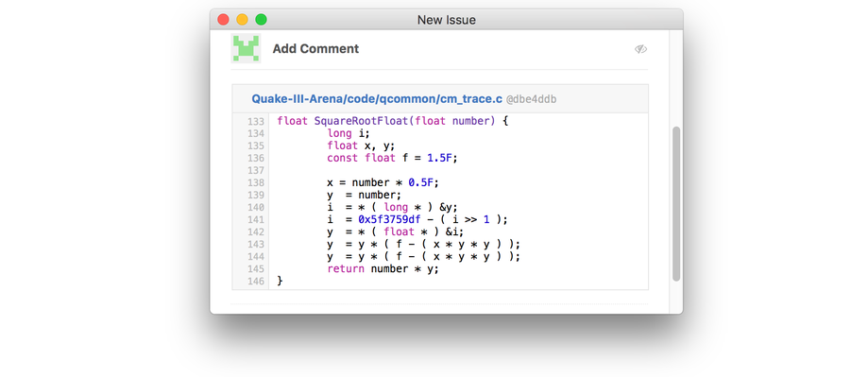Click the New Issue title bar text

tap(446, 21)
